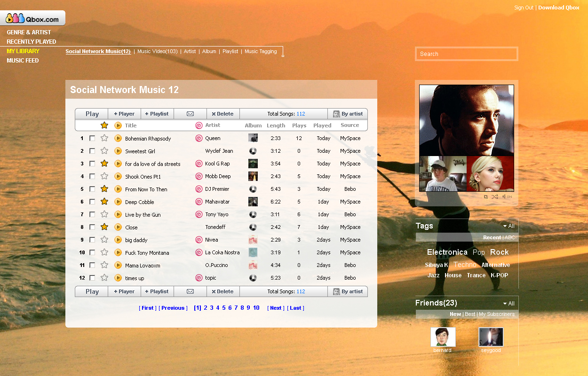
Task: Expand the Friends All dropdown
Action: (509, 304)
